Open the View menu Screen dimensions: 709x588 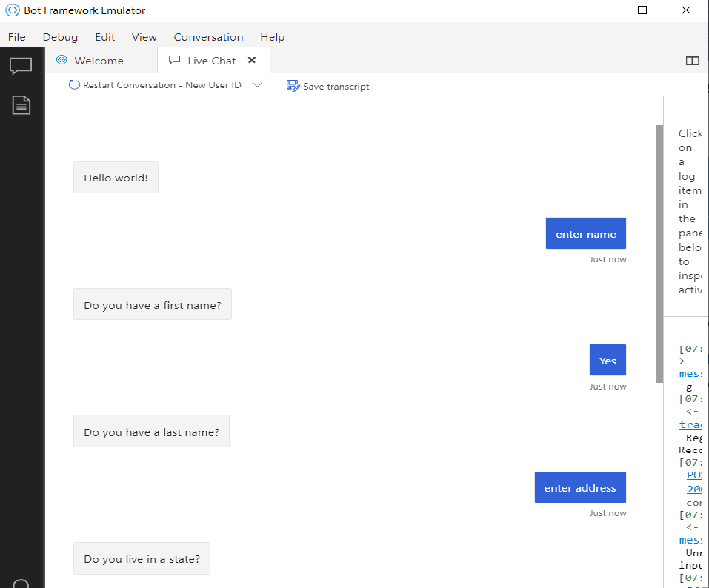[x=144, y=37]
